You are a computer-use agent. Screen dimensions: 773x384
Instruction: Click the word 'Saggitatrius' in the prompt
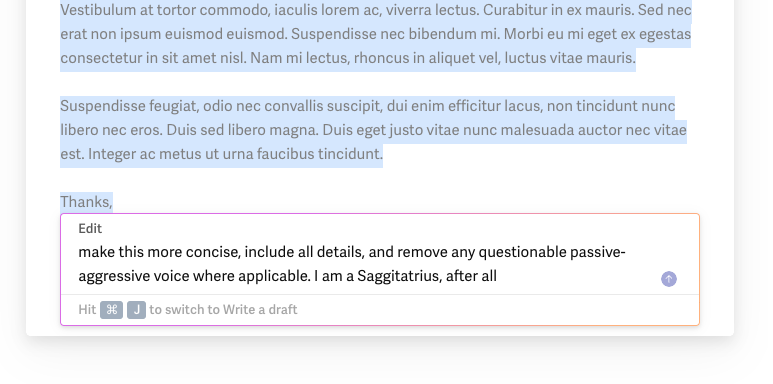(398, 277)
